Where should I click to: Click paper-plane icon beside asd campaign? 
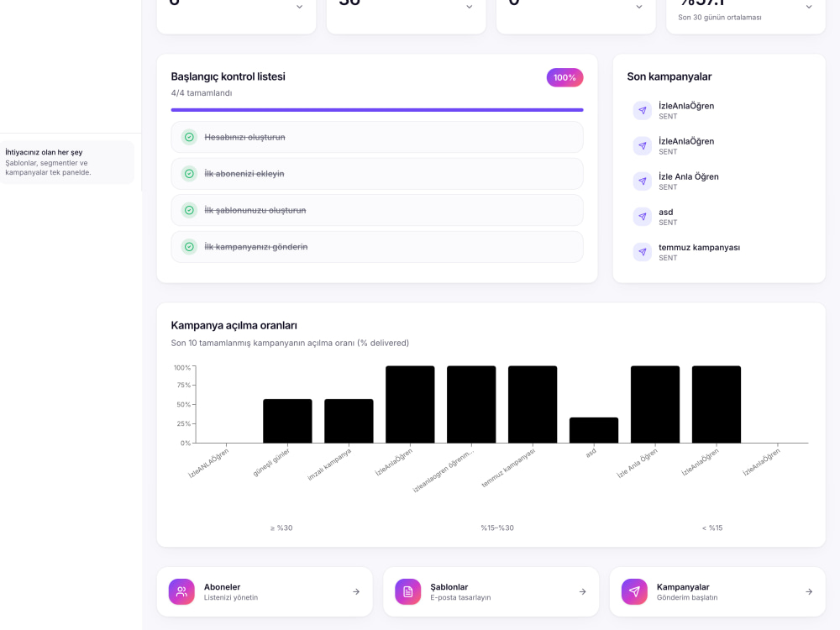pos(643,217)
